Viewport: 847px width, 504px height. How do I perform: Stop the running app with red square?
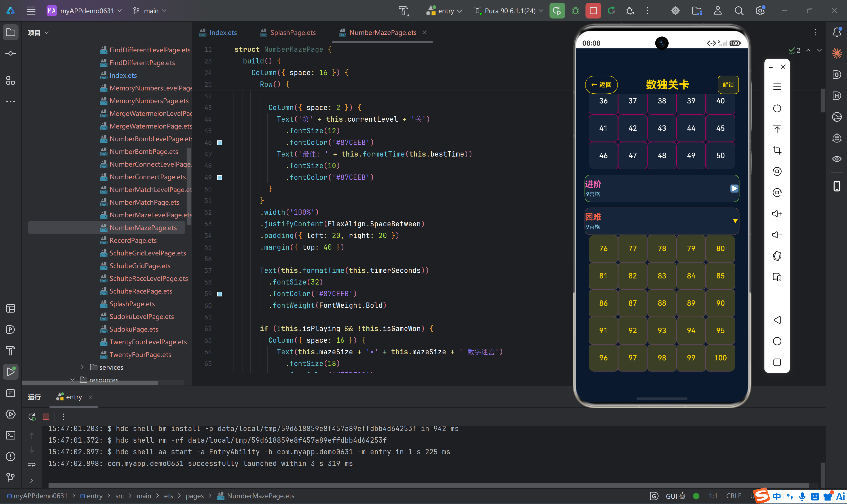click(593, 11)
